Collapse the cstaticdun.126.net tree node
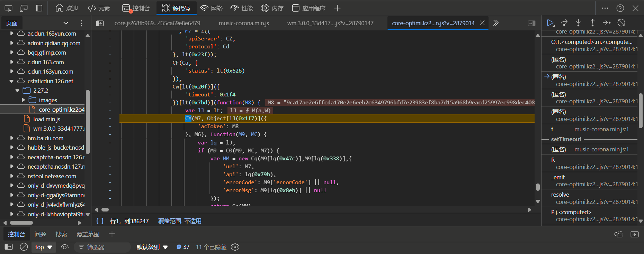Image resolution: width=644 pixels, height=254 pixels. pos(12,81)
